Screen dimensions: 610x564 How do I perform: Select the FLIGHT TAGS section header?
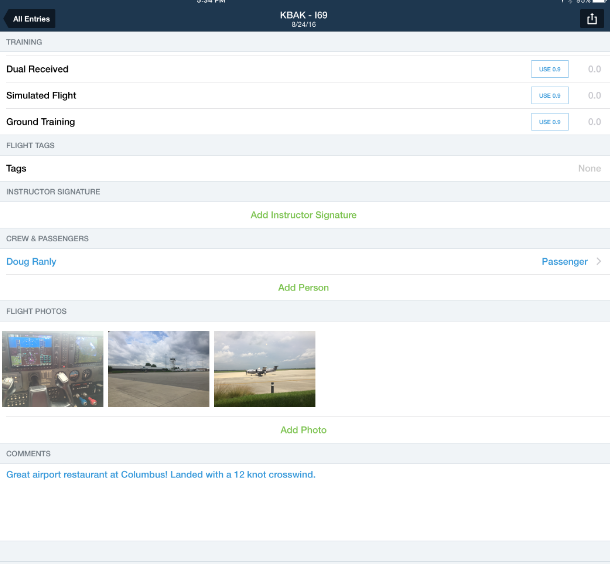pyautogui.click(x=30, y=145)
